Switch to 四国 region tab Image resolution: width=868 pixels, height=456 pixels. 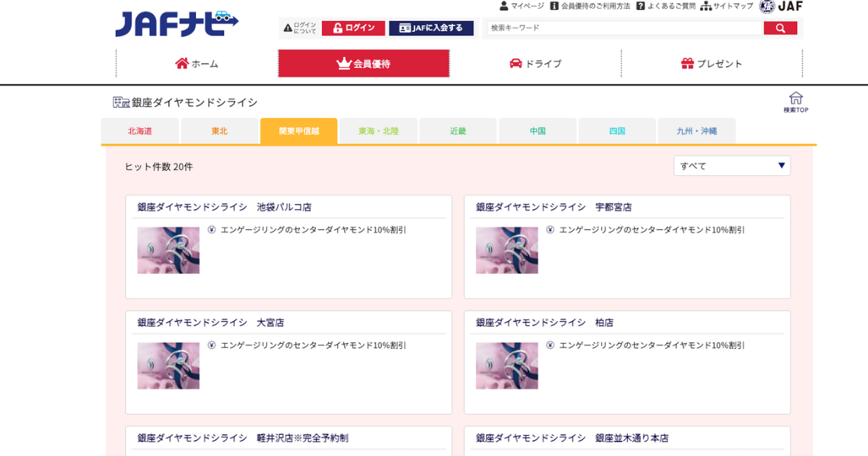click(617, 131)
